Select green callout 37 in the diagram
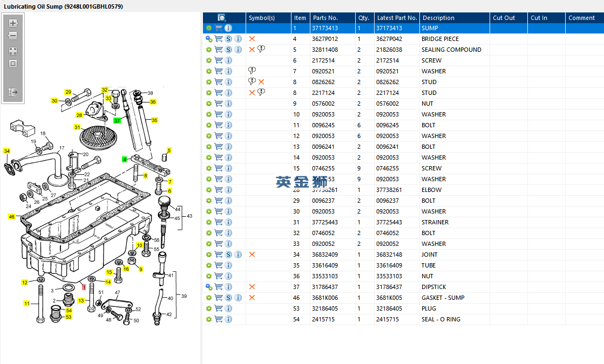Screen dimensions: 604x364 point(117,121)
